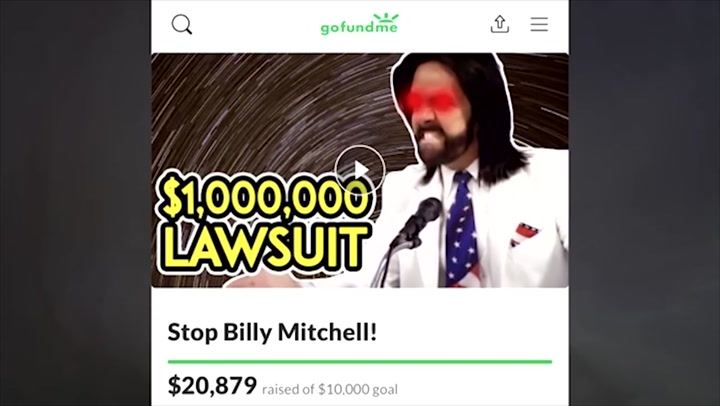Click the $20,879 raised amount
This screenshot has height=406, width=720.
[212, 386]
